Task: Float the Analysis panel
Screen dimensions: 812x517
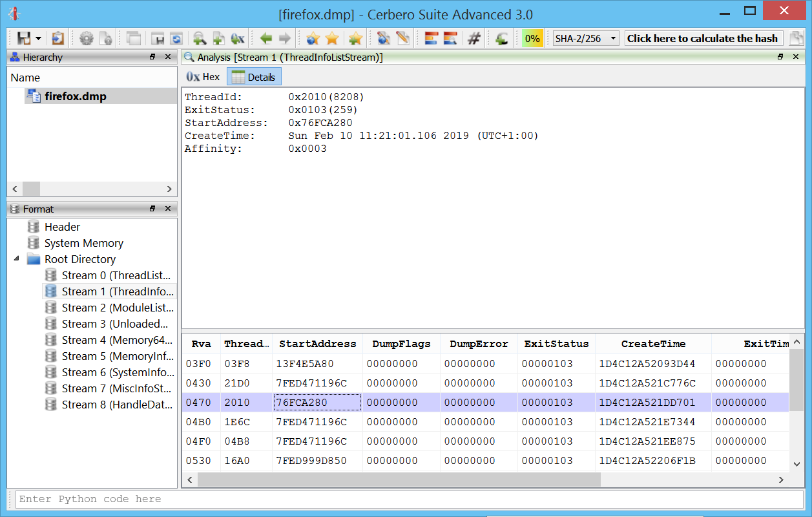Action: (x=780, y=57)
